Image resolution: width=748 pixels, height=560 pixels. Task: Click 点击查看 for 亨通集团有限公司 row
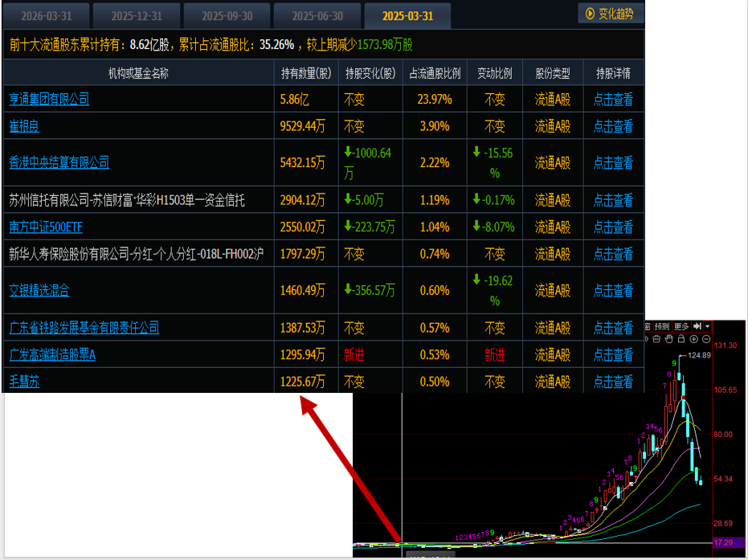613,99
